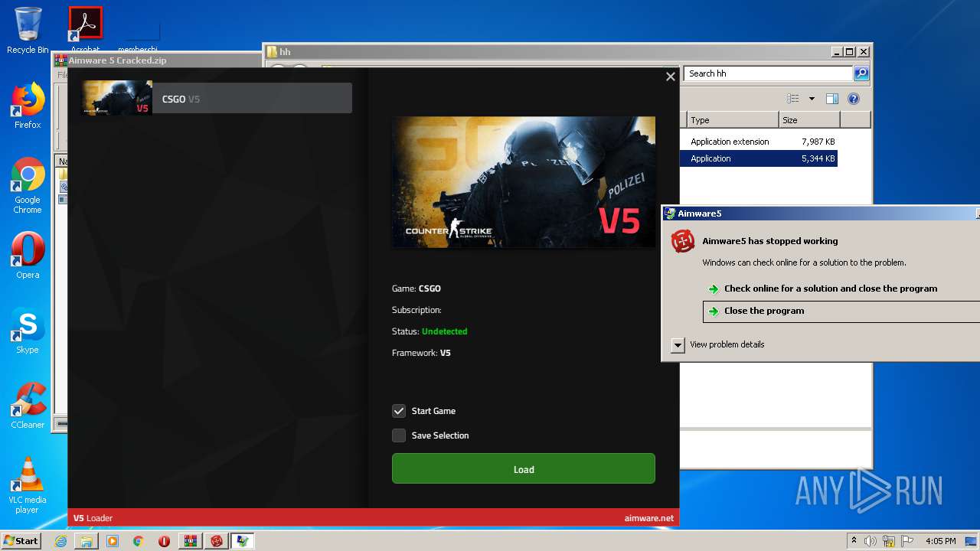Click the 4:05 PM taskbar clock

pos(941,541)
